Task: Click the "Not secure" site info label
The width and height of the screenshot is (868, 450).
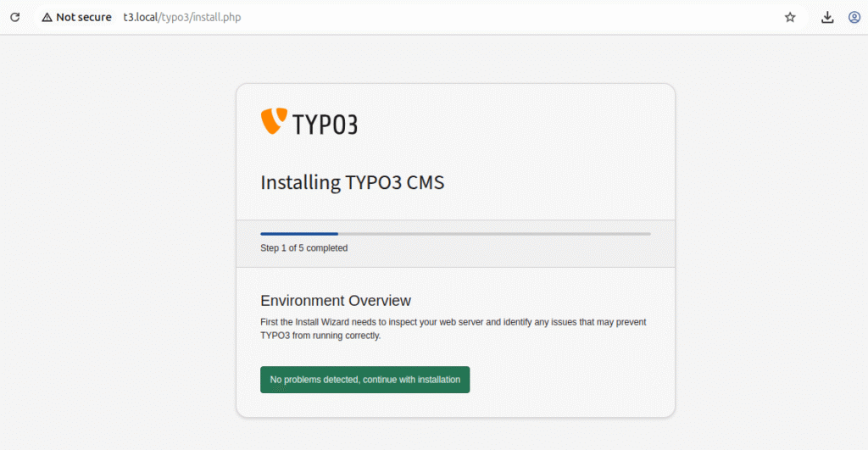Action: click(83, 17)
